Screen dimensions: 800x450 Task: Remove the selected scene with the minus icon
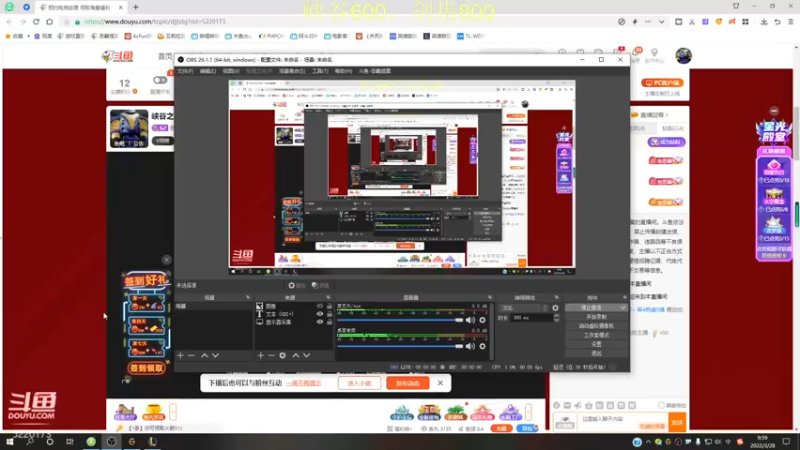191,356
